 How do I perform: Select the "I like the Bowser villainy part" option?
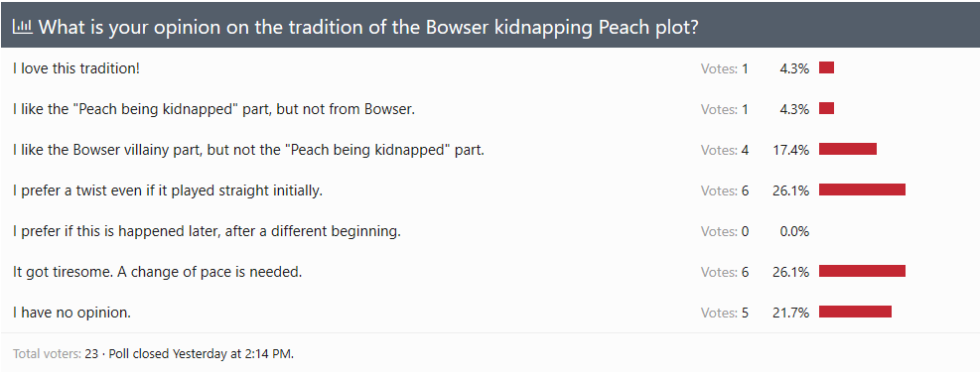point(248,150)
